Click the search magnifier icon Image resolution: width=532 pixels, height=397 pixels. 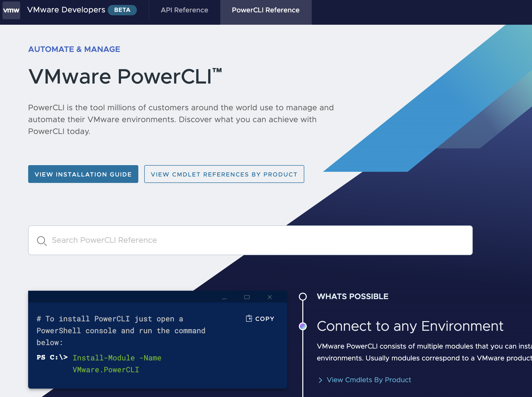click(x=41, y=240)
